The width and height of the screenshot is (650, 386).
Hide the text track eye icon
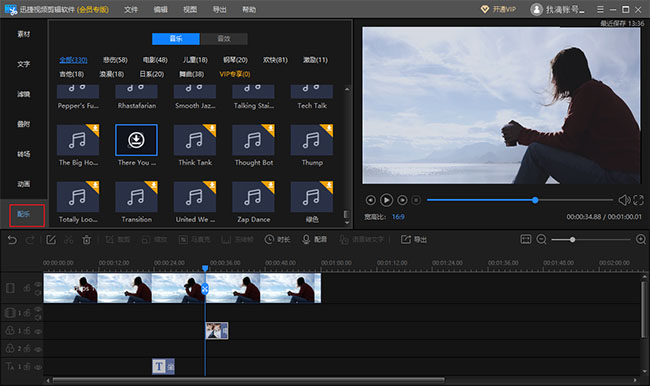tap(38, 367)
